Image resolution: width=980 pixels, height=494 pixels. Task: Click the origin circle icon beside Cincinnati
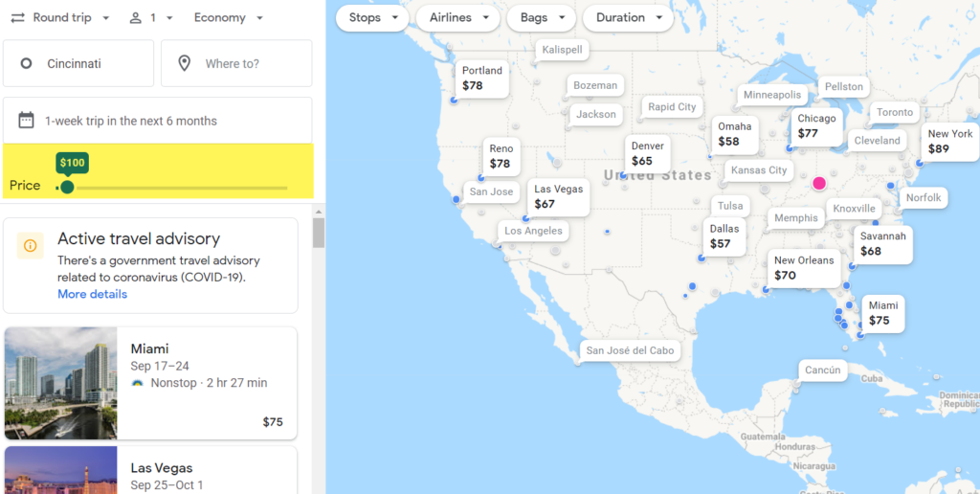pyautogui.click(x=26, y=64)
